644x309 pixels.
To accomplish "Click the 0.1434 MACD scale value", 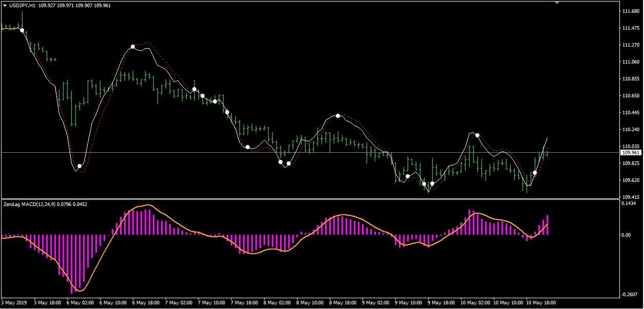I will click(629, 204).
